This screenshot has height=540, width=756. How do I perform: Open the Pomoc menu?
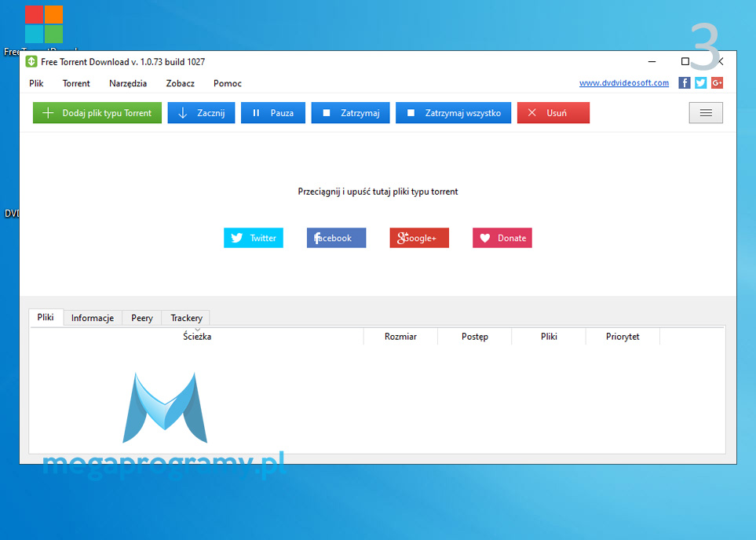228,83
